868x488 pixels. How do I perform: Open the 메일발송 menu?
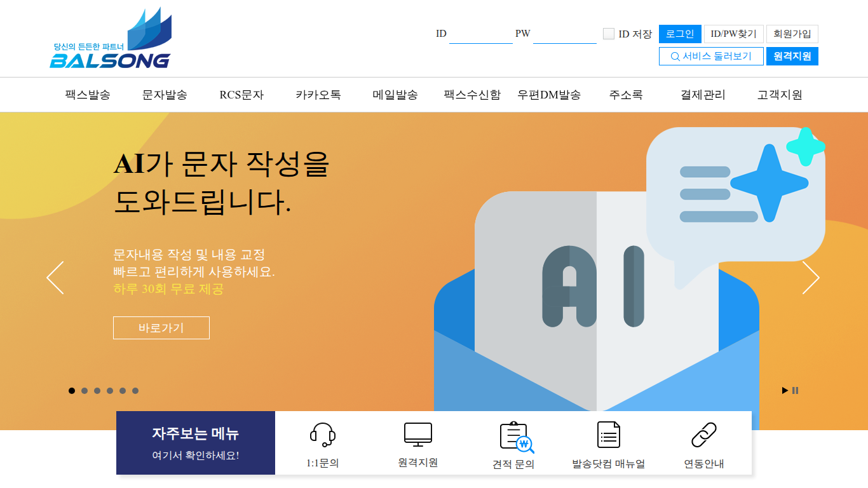(x=395, y=95)
